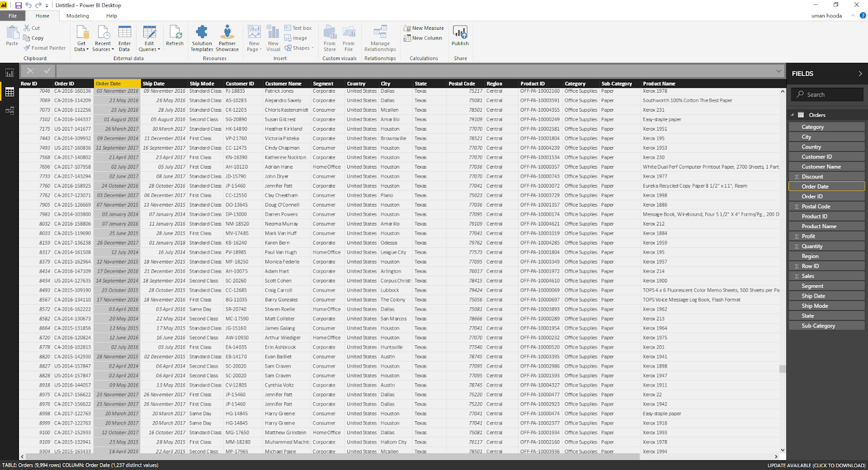Click the update available download link

tap(816, 465)
